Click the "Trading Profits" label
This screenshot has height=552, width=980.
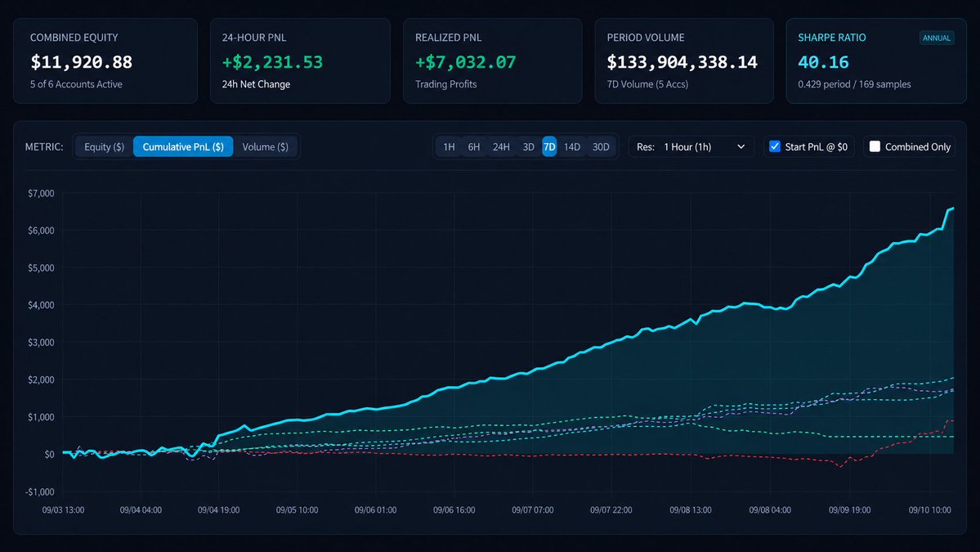click(445, 84)
